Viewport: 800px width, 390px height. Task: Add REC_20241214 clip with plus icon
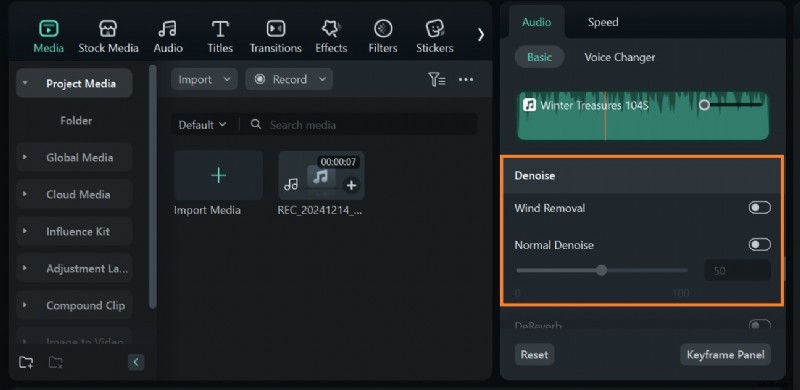click(x=351, y=185)
